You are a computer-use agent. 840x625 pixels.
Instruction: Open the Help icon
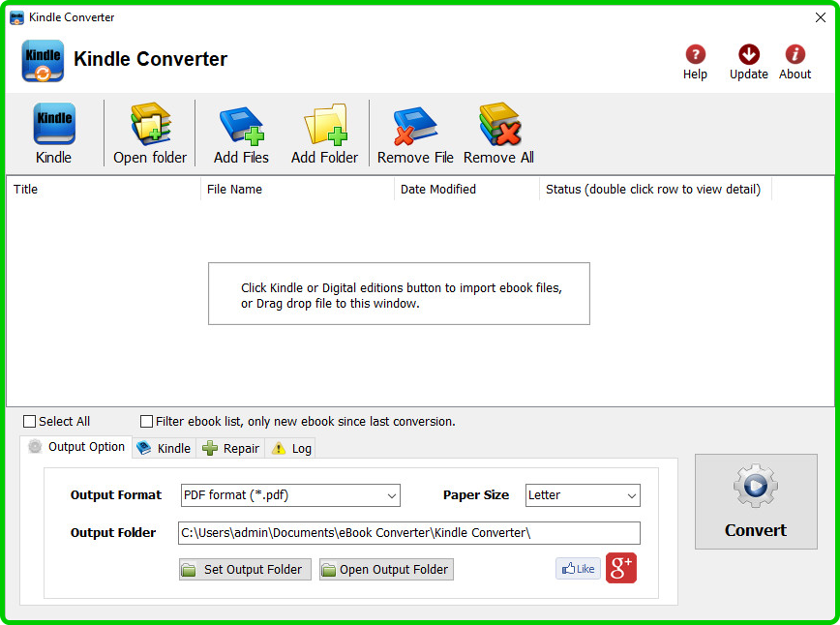click(695, 62)
